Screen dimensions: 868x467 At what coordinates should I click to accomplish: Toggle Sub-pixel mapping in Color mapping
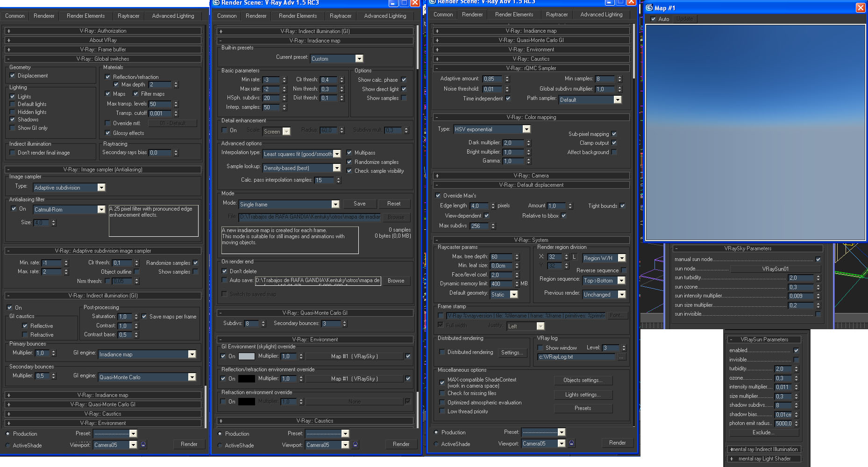click(614, 134)
